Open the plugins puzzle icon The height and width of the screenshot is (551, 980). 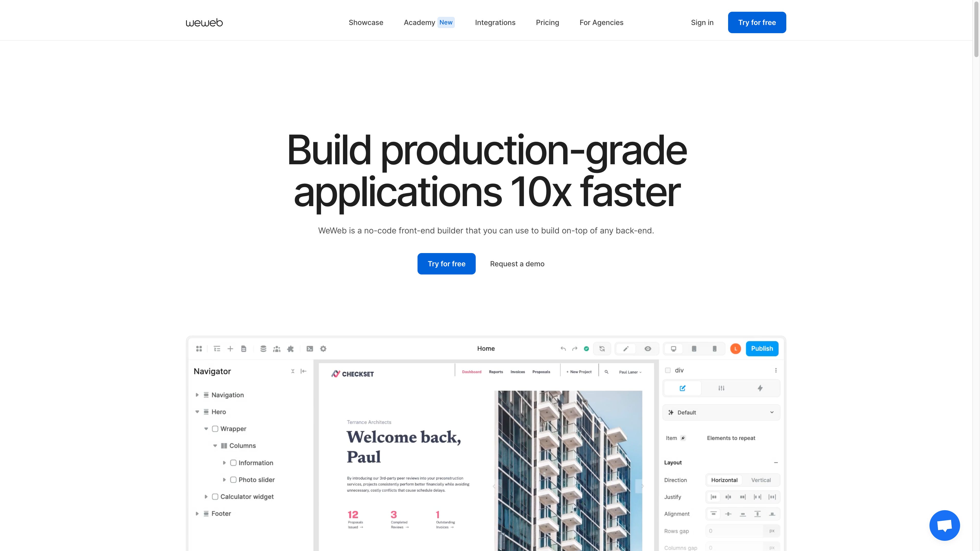pyautogui.click(x=290, y=349)
